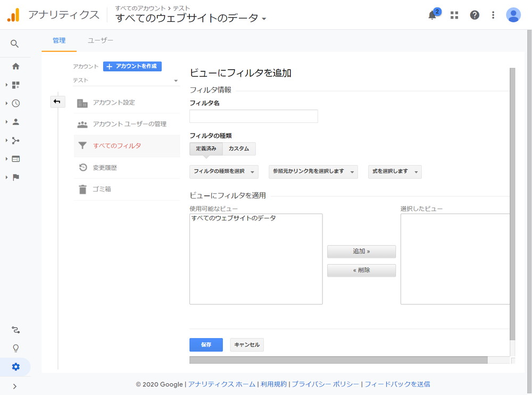Expand the Realtime section arrow
This screenshot has width=532, height=395.
(6, 103)
